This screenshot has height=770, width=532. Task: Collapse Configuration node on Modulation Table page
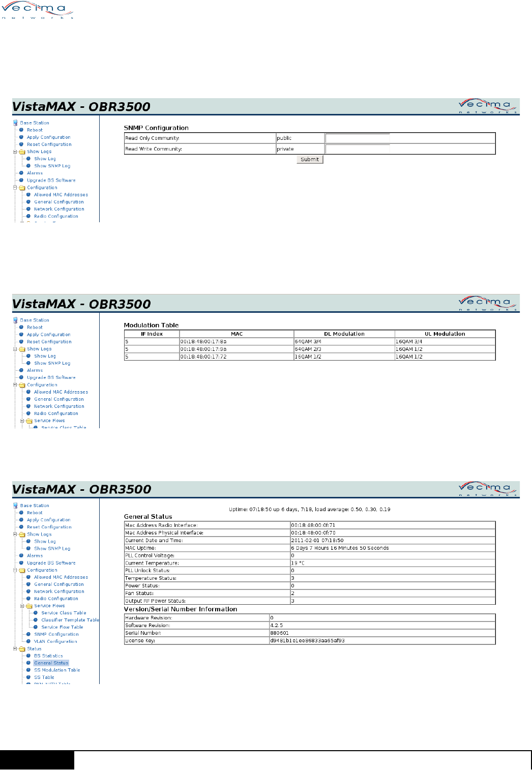tap(15, 385)
